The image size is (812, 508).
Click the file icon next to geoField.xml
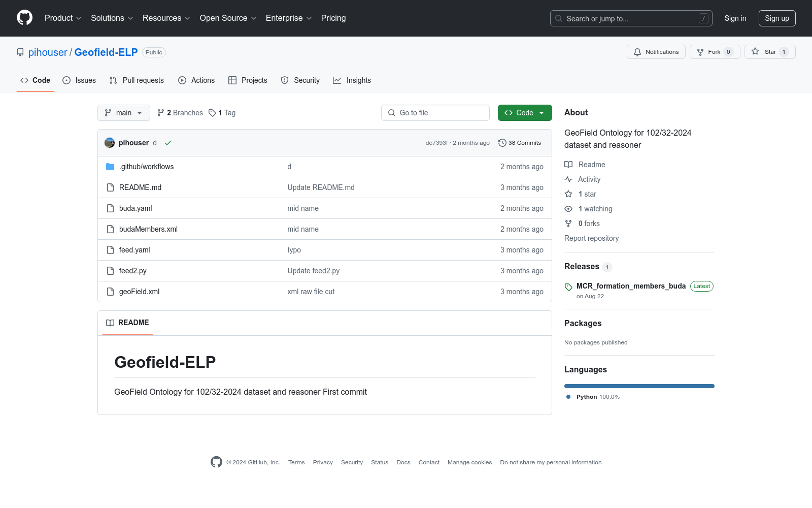point(110,292)
